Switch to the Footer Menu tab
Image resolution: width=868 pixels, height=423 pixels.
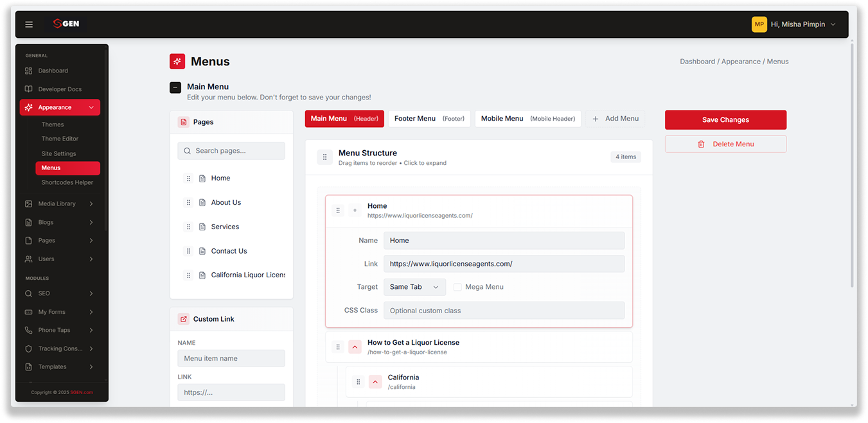click(429, 119)
